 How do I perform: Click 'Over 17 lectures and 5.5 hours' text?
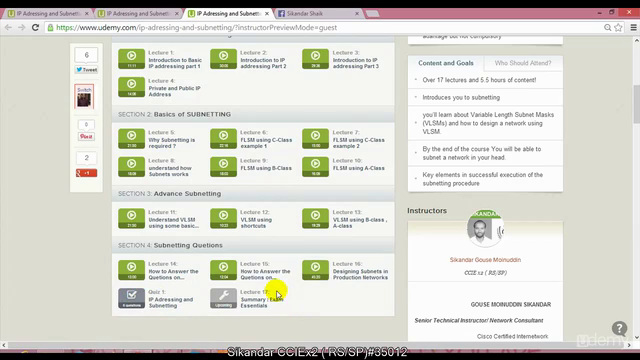coord(479,80)
